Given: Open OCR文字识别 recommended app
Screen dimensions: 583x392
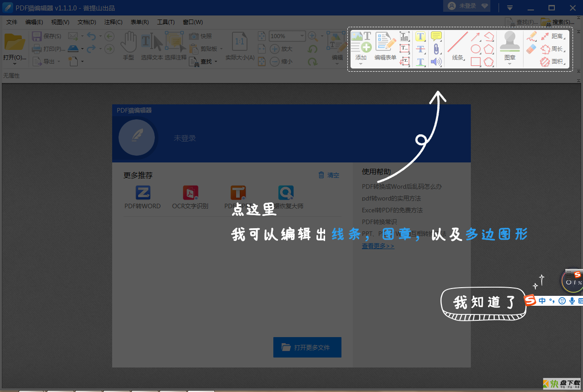Looking at the screenshot, I should [190, 197].
